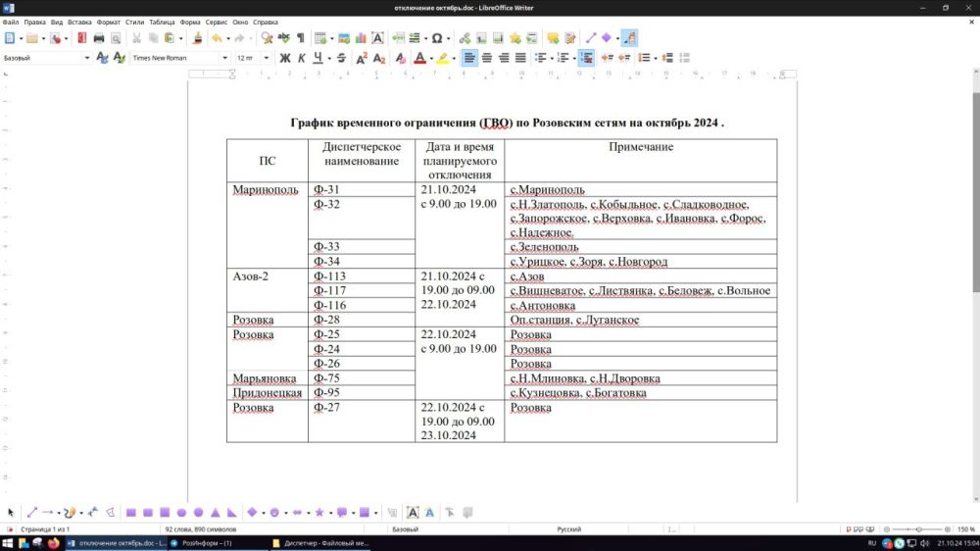Switch to Диспетчер file manager taskbar window

click(x=321, y=543)
